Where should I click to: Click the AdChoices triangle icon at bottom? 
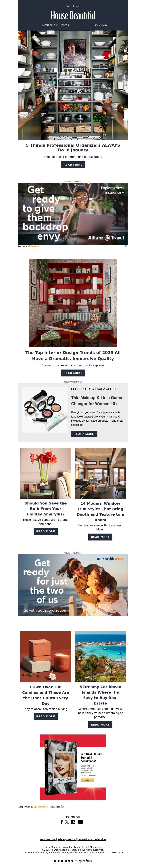click(63, 807)
